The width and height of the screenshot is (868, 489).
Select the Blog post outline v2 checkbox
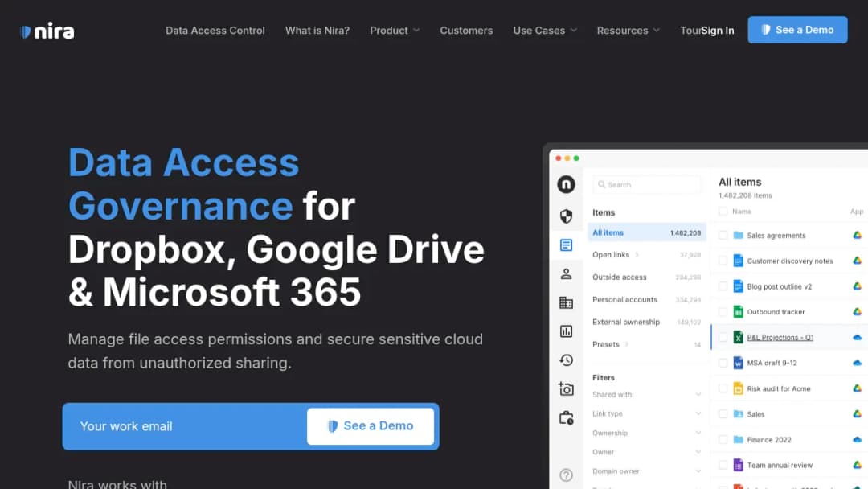click(723, 286)
